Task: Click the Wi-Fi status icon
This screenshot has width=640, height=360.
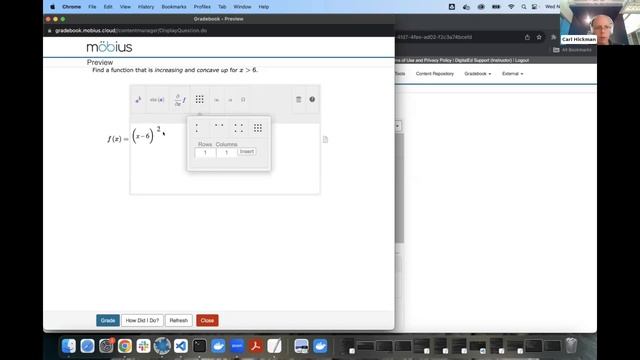Action: (x=511, y=7)
